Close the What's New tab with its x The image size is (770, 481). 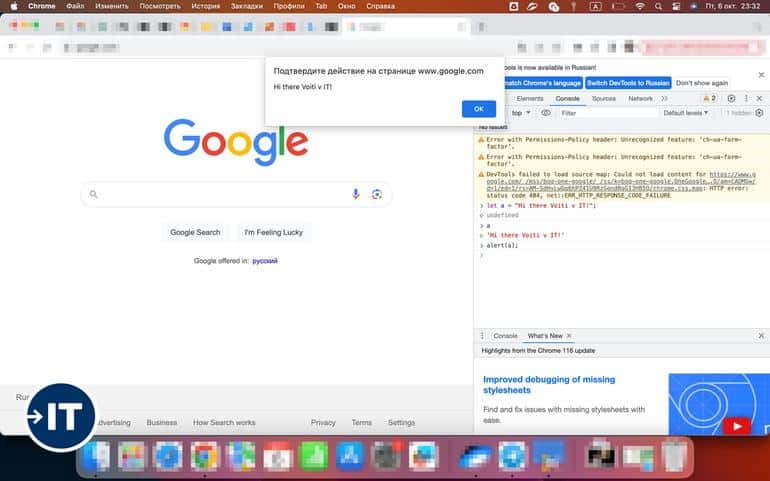(569, 336)
